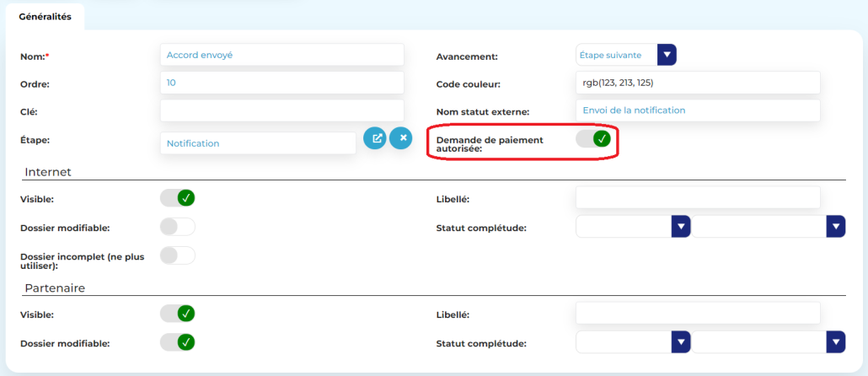Click the Code couleur rgb field
Image resolution: width=868 pixels, height=376 pixels.
click(697, 83)
